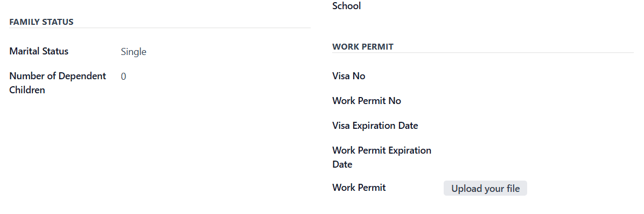Click the Upload your file button
The image size is (644, 214).
click(485, 188)
